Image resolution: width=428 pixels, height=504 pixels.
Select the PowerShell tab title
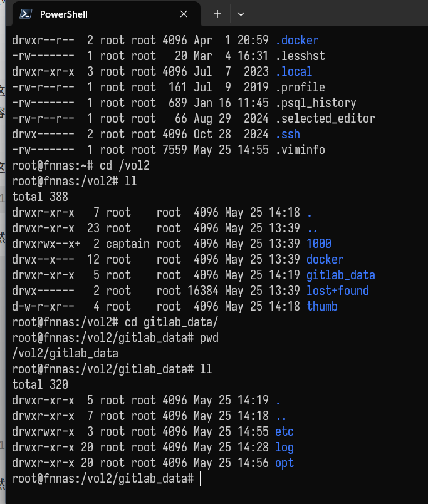click(x=64, y=14)
